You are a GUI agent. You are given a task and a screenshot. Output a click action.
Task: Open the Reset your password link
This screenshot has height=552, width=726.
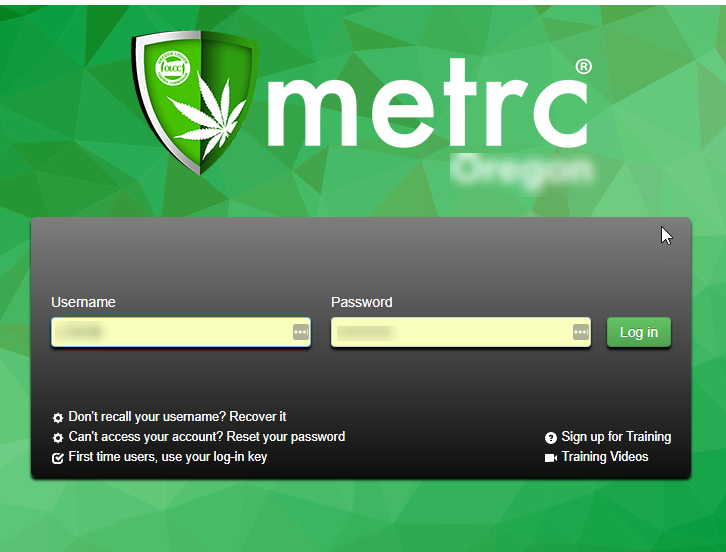click(x=286, y=437)
